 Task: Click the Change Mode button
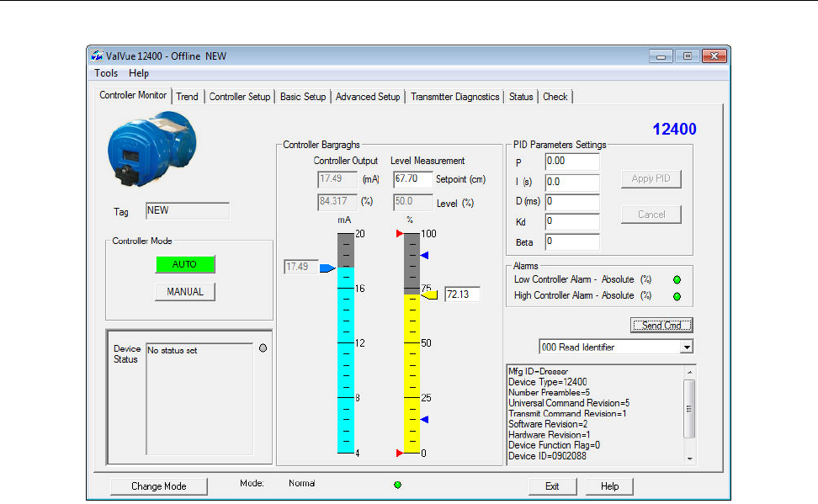(158, 486)
